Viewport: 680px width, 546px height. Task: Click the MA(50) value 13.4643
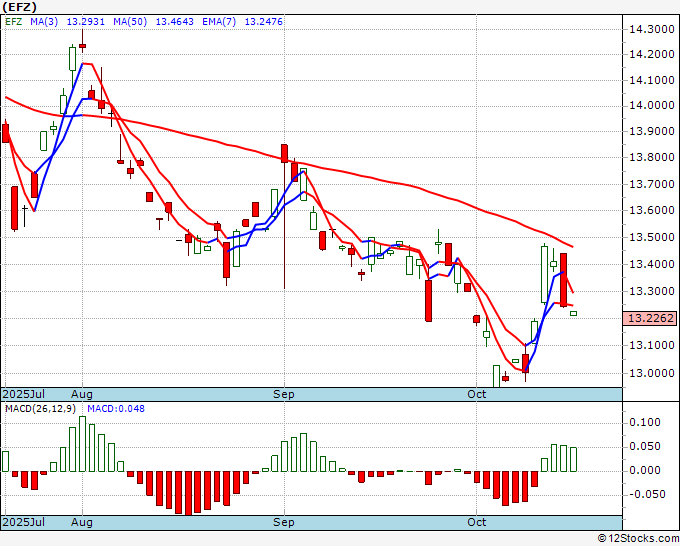point(174,22)
